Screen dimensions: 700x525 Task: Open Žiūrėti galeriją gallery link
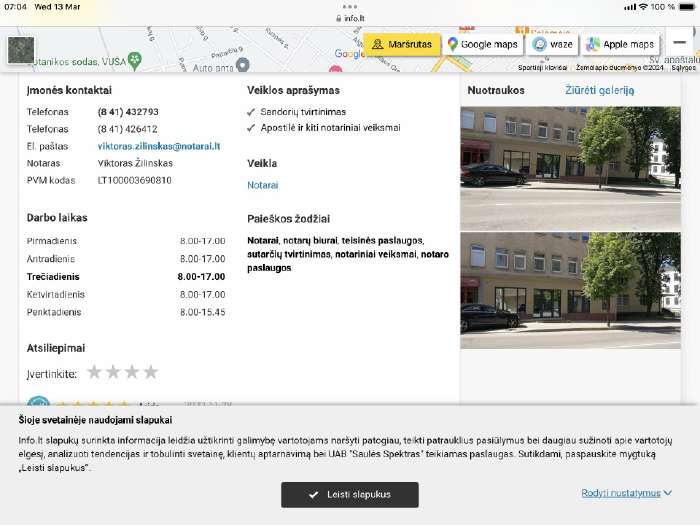[x=599, y=90]
